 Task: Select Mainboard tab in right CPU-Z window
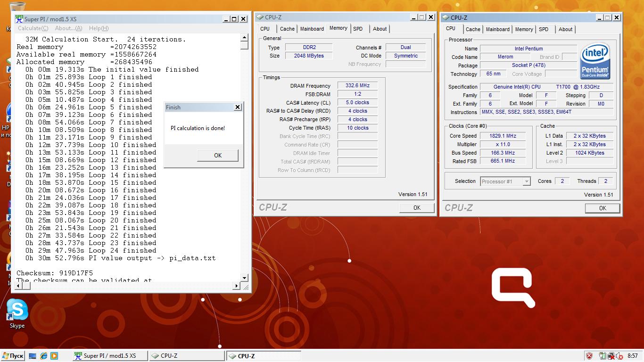tap(498, 29)
